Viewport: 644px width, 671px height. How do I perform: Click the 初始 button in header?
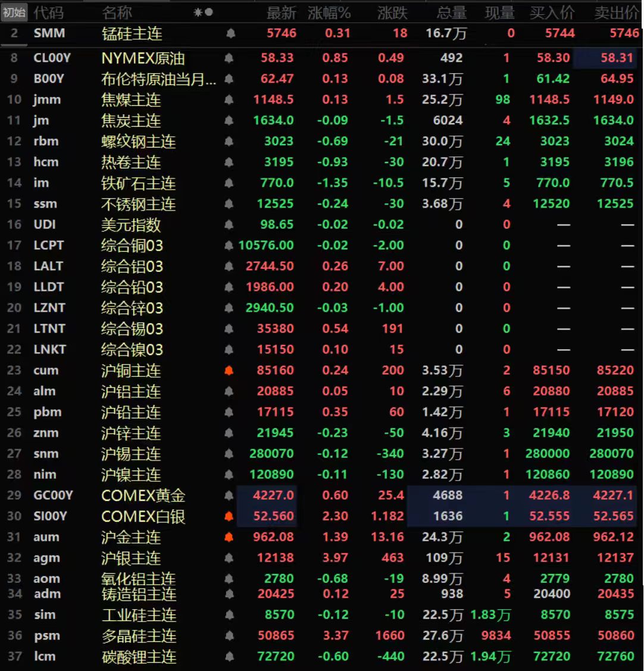14,12
